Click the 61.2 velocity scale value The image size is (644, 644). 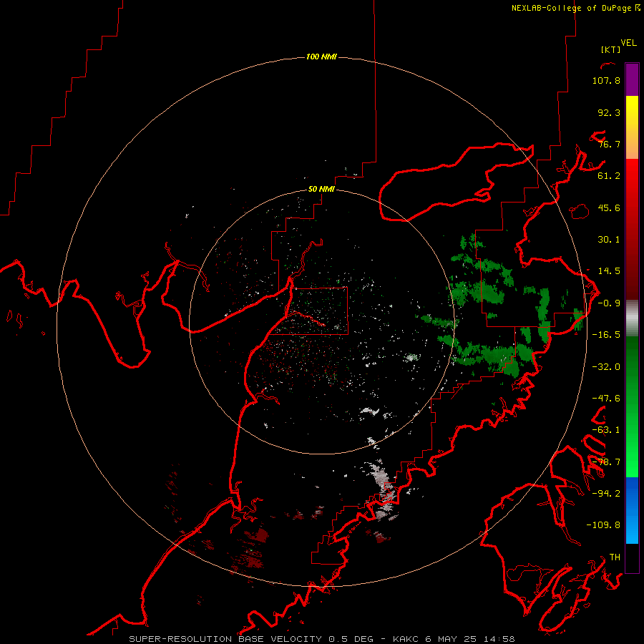[609, 176]
